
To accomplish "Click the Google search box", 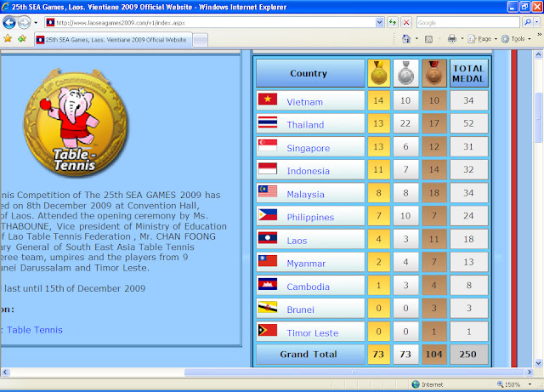I will coord(467,23).
